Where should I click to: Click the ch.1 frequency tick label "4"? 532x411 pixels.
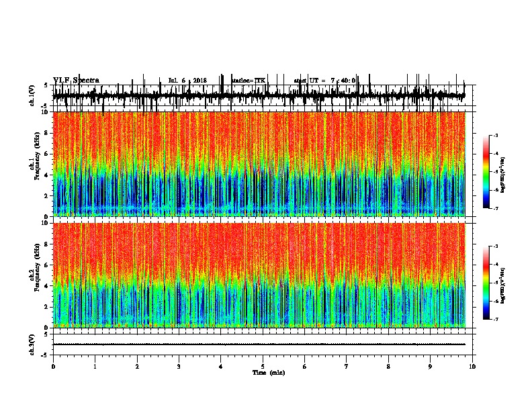(x=46, y=175)
